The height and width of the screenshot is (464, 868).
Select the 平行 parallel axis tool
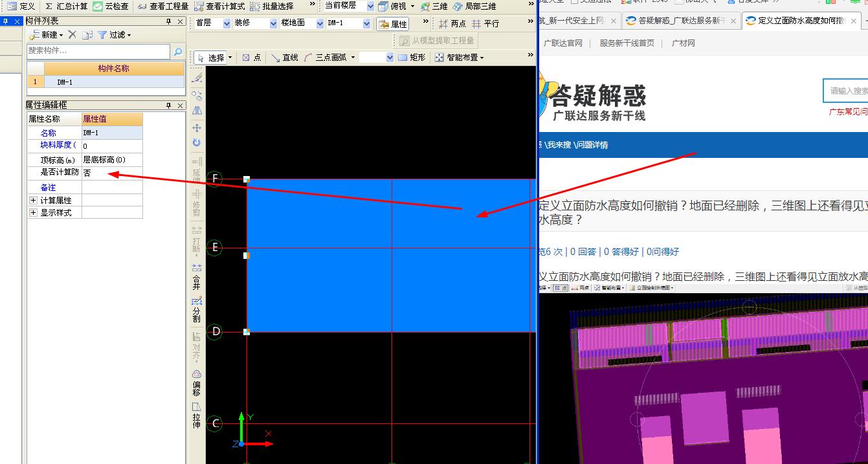(485, 23)
